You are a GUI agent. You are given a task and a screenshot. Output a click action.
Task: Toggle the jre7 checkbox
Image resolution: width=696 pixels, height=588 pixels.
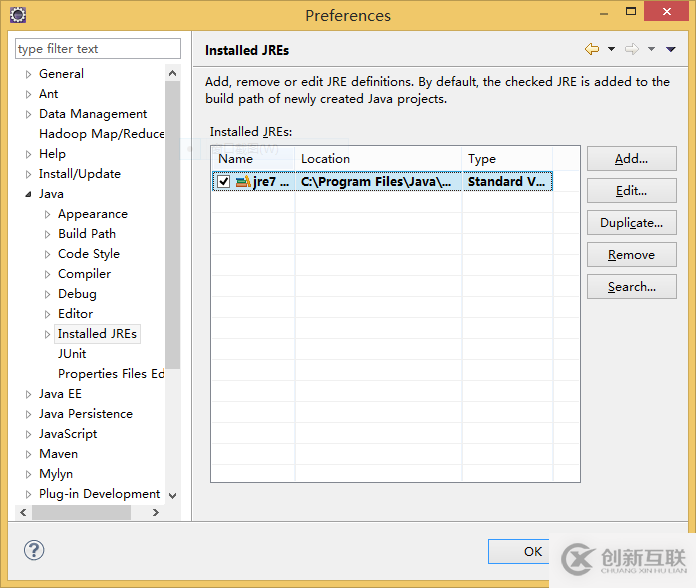pos(224,182)
